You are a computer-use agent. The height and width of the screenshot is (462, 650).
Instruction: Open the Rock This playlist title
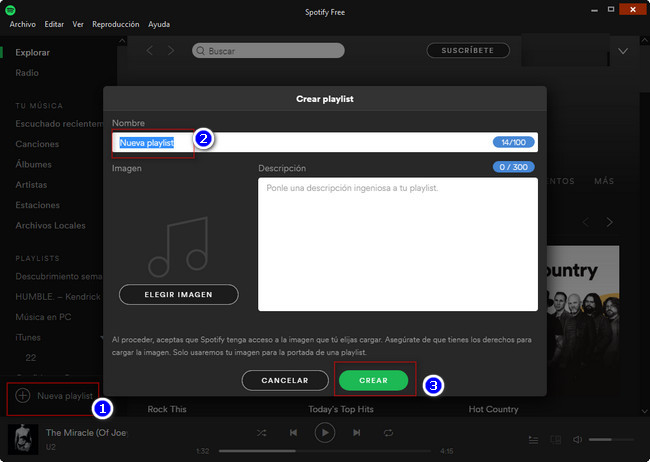click(167, 409)
